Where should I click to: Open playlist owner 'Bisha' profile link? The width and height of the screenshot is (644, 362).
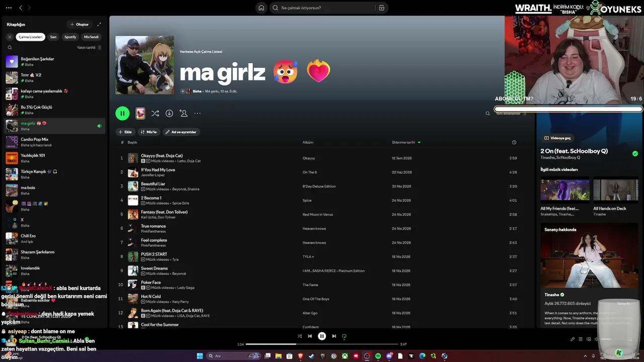[x=197, y=91]
